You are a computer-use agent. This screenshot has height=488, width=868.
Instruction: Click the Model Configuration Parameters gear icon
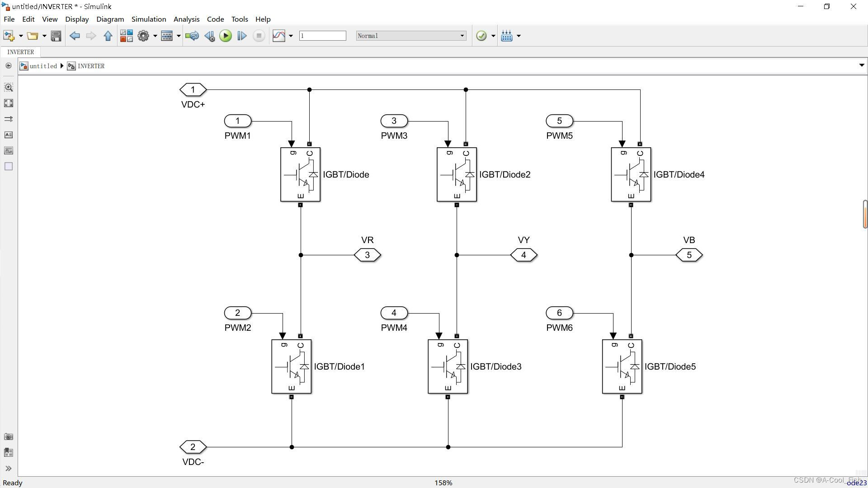pyautogui.click(x=143, y=36)
